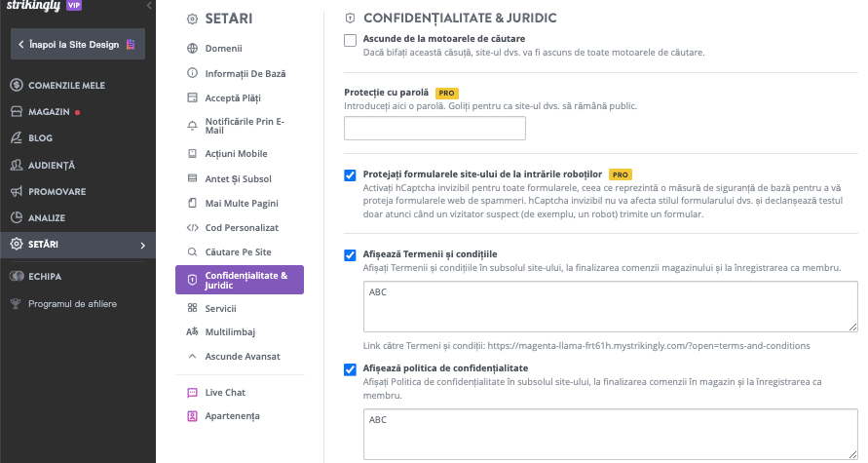Click the Mai Multe Pagini pages icon
868x463 pixels.
pyautogui.click(x=192, y=204)
